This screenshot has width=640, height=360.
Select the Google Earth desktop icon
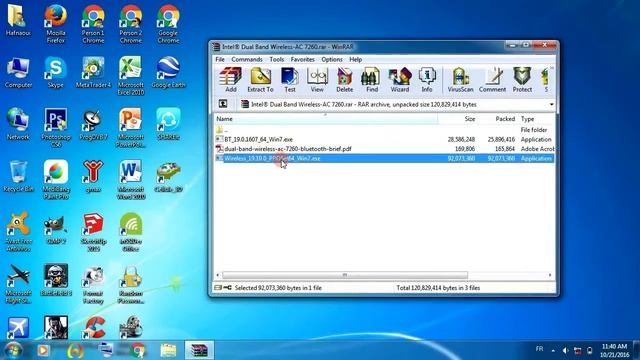pyautogui.click(x=168, y=72)
